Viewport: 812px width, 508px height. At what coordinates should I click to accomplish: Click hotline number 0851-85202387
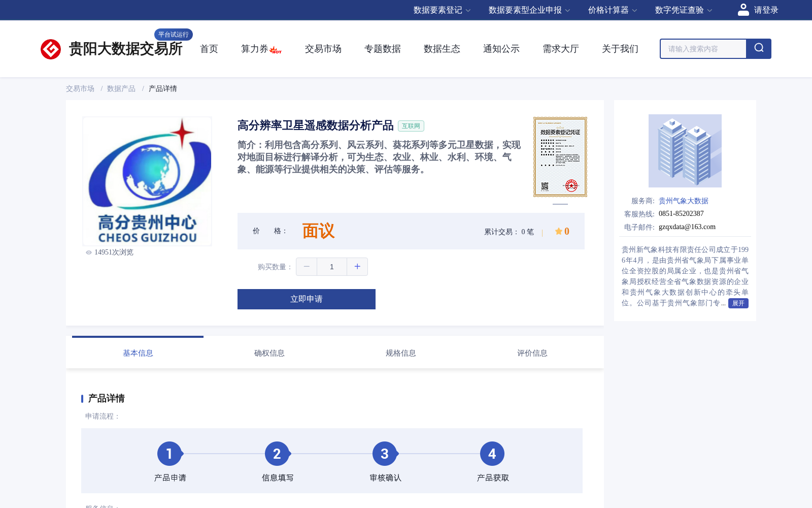coord(681,213)
